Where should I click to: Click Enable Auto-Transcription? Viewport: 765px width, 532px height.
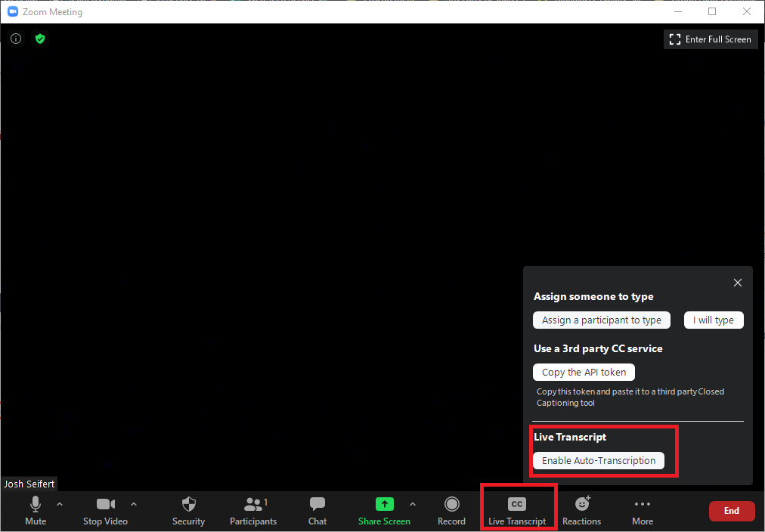tap(599, 461)
